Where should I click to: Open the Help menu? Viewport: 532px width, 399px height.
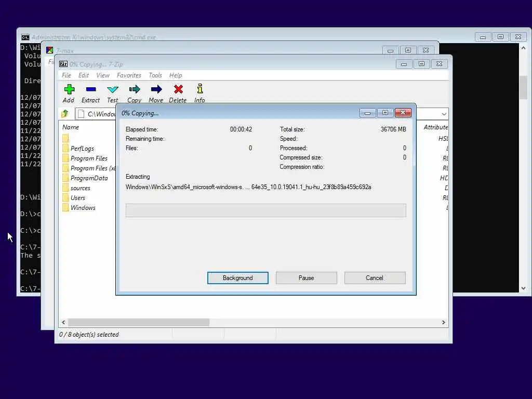click(176, 75)
